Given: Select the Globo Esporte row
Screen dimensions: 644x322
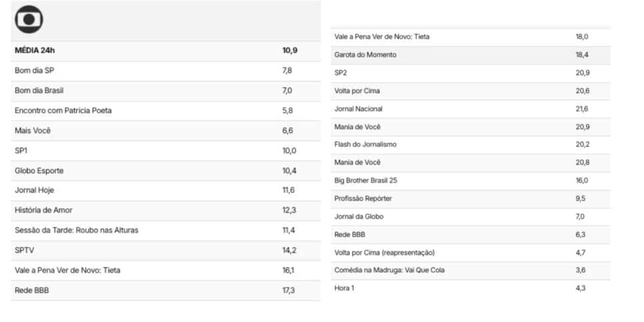Looking at the screenshot, I should [x=165, y=171].
